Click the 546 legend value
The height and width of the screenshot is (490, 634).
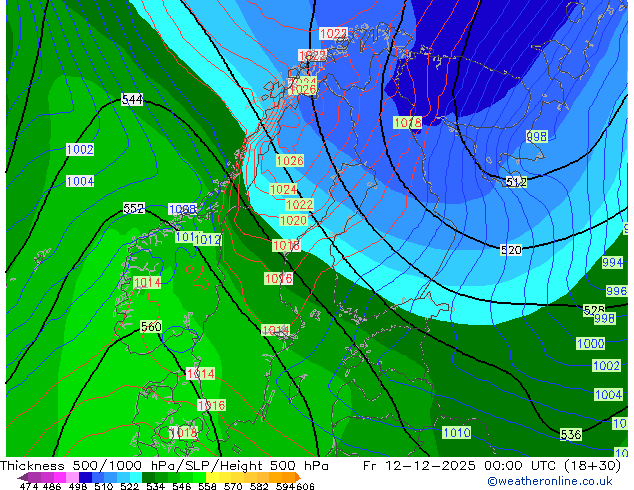point(182,486)
